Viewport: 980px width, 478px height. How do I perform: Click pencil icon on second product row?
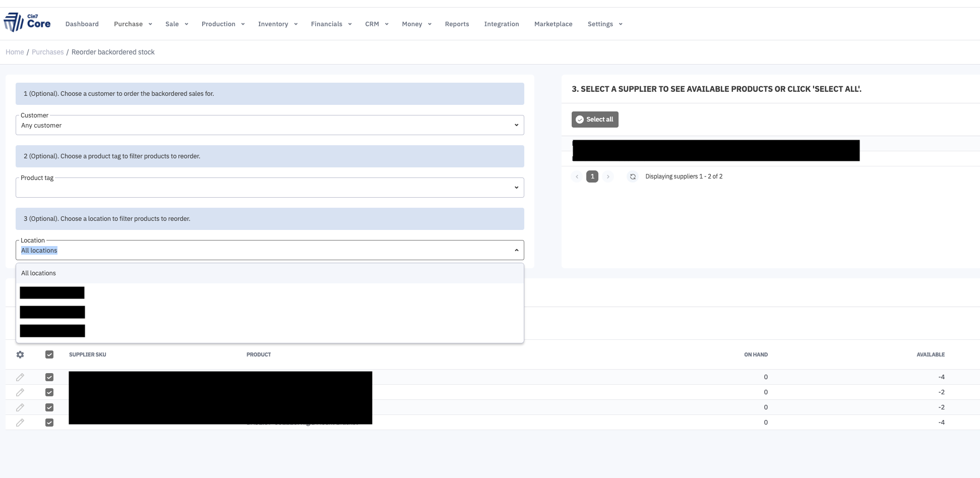pos(20,392)
